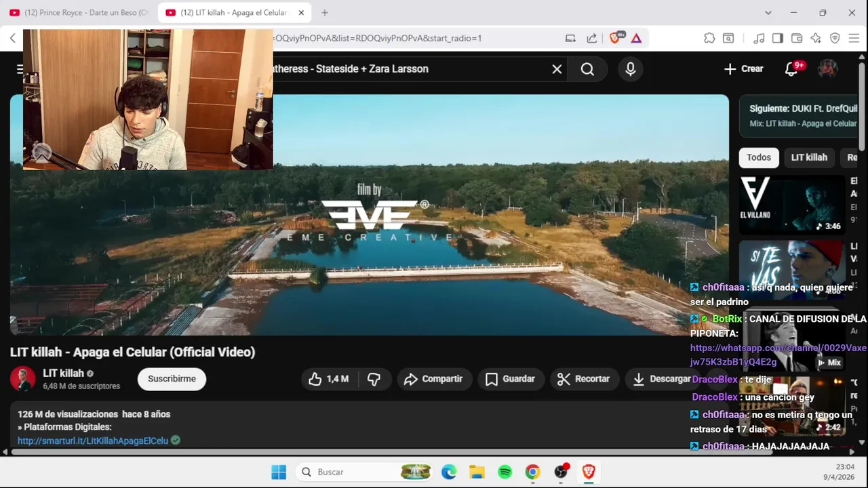Click Compartir to share the video
868x488 pixels.
pos(433,379)
